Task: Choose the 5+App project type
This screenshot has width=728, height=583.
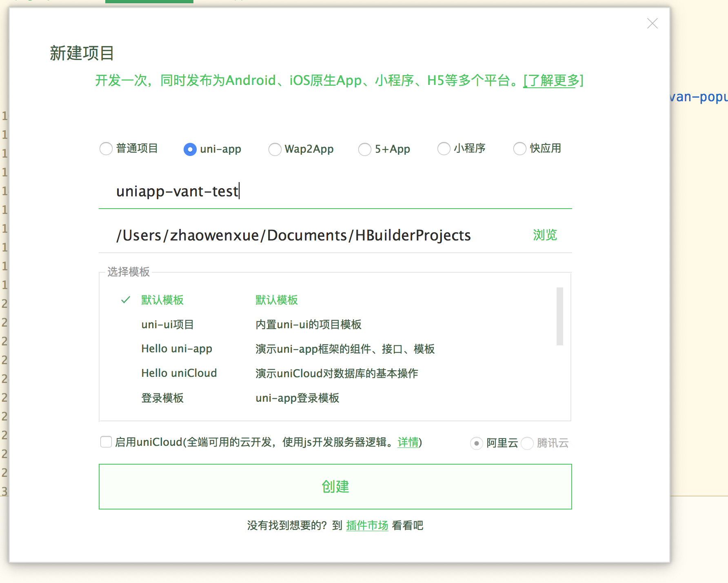Action: [x=364, y=149]
